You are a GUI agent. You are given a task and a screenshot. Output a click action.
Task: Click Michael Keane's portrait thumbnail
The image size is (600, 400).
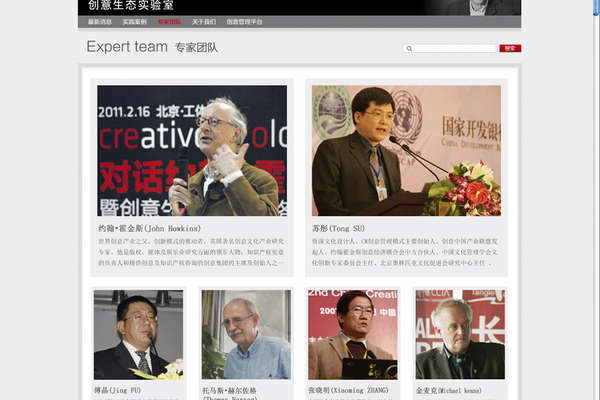pos(460,335)
